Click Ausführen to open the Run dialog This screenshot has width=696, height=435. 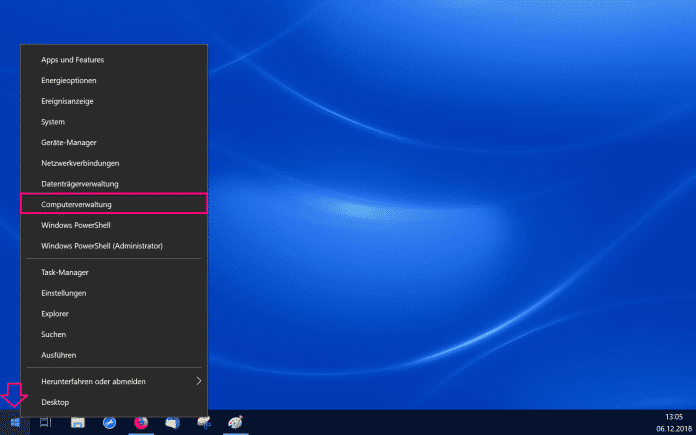coord(59,355)
